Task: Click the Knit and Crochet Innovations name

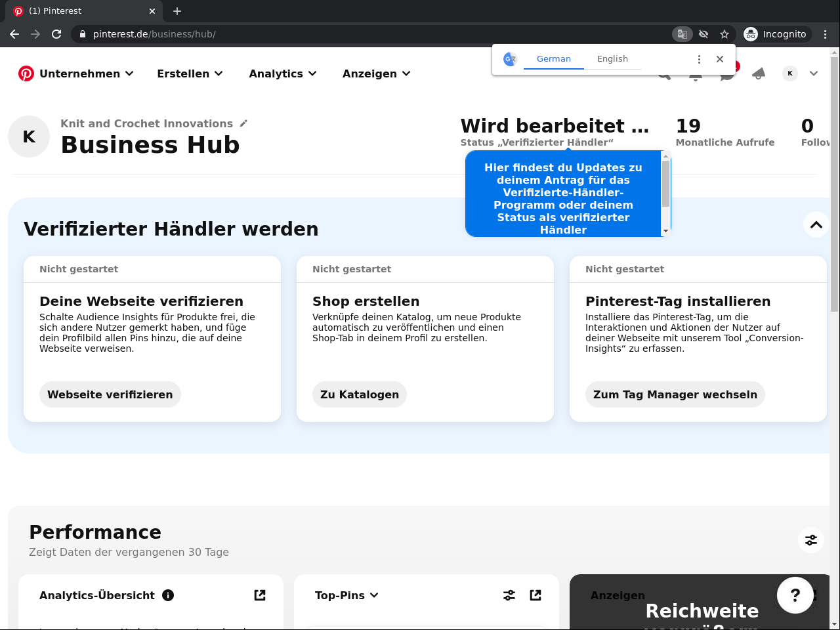Action: coord(146,123)
